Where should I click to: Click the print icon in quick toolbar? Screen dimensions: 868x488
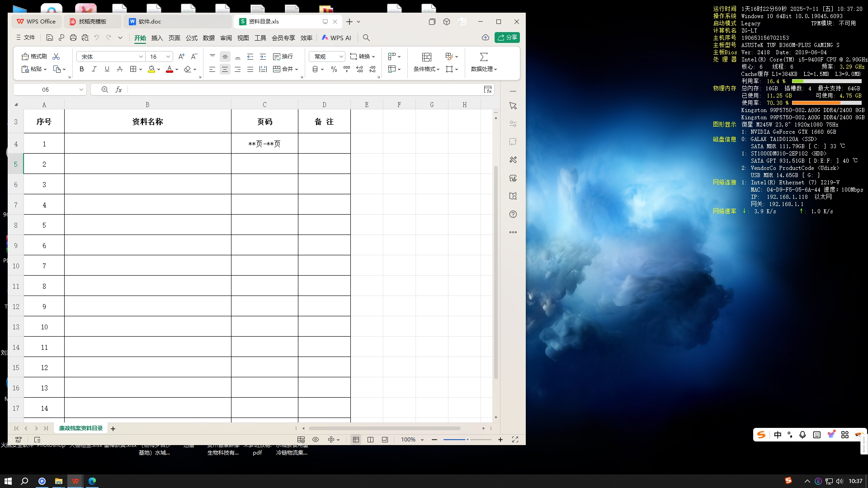[73, 38]
